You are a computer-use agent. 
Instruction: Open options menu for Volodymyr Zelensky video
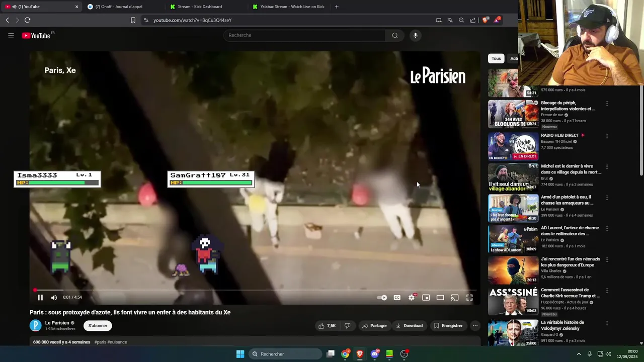coord(607,323)
